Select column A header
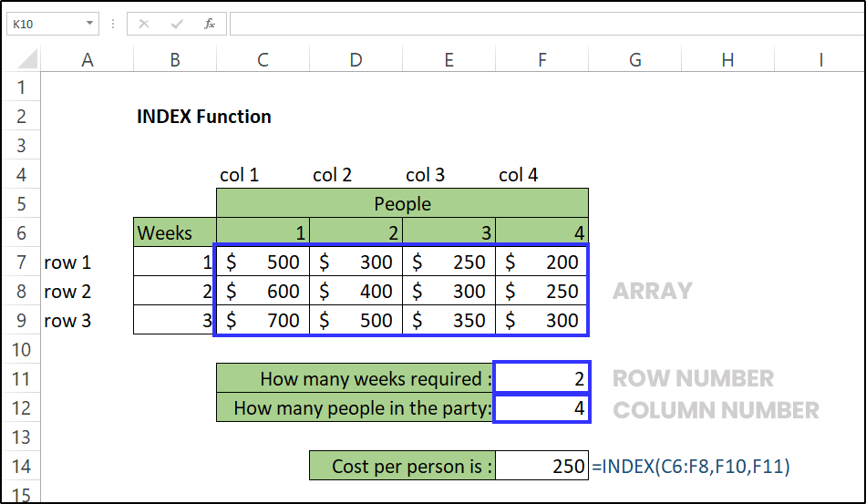This screenshot has width=866, height=504. 87,59
